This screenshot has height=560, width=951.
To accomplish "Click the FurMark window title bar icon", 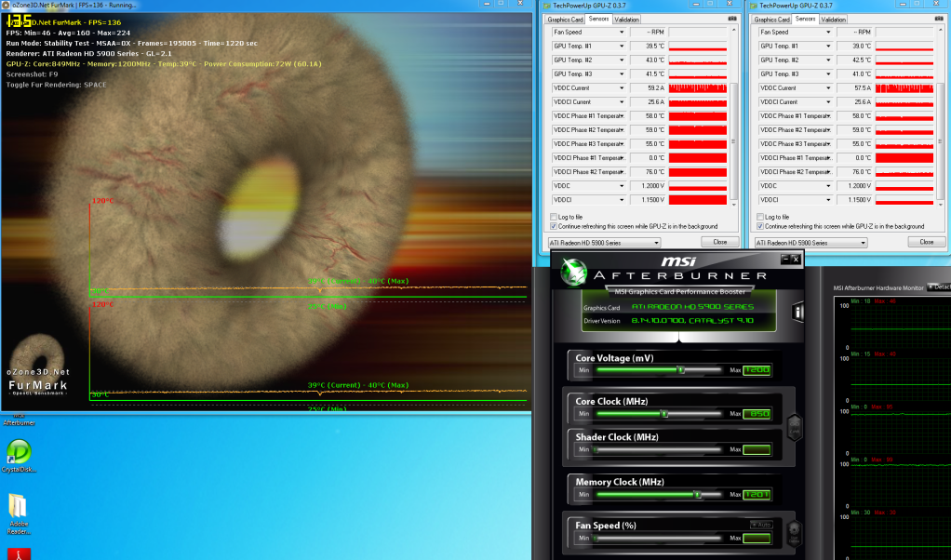I will [7, 5].
